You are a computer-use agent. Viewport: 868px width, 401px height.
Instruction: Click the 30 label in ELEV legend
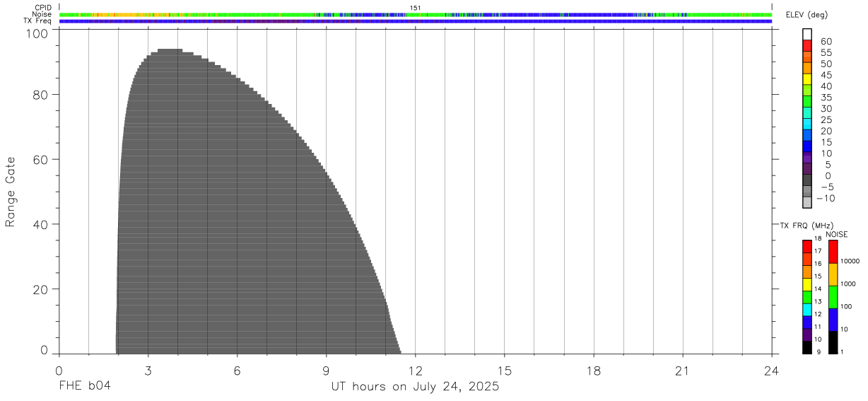pos(826,109)
